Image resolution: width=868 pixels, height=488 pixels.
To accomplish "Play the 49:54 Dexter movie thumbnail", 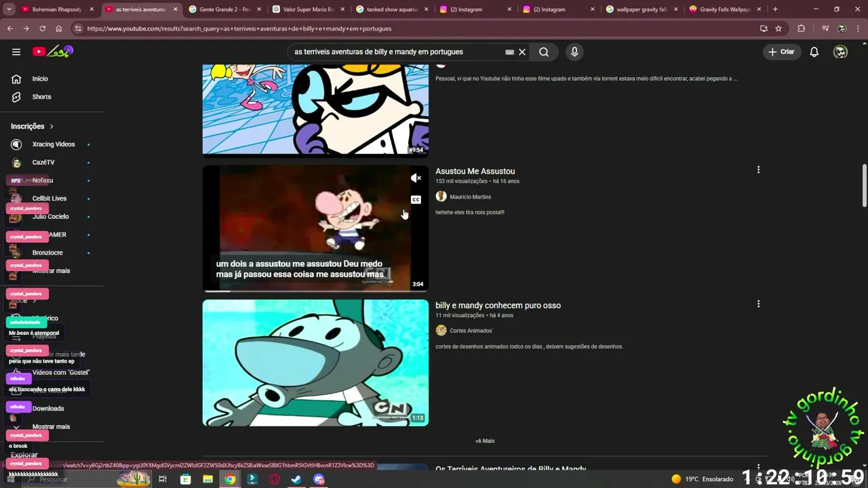I will tap(315, 110).
